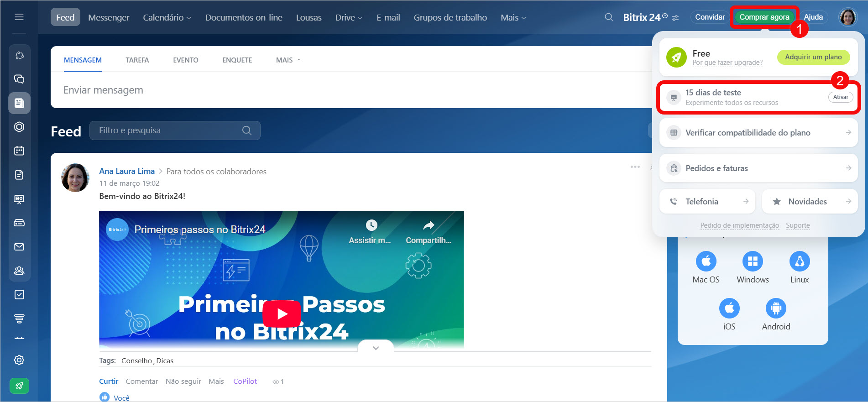The image size is (868, 402).
Task: Open the Bitrix24 settings sliders icon
Action: 675,18
